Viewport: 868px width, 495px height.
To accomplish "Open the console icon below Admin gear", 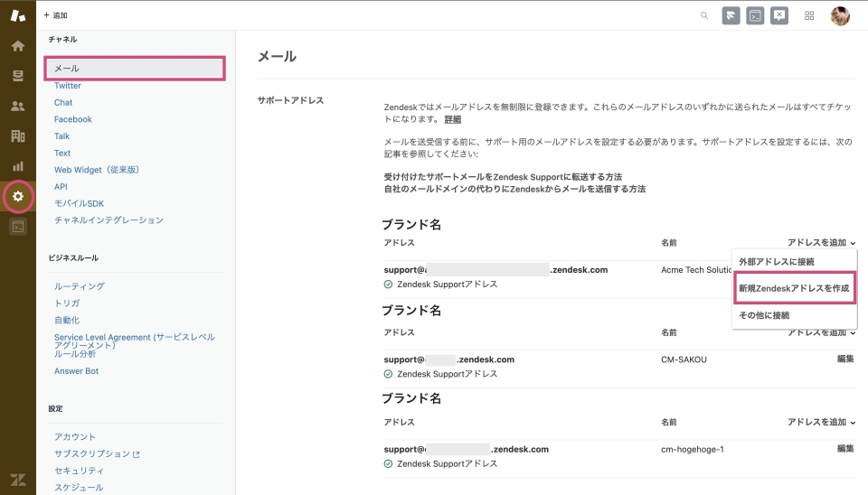I will click(18, 226).
